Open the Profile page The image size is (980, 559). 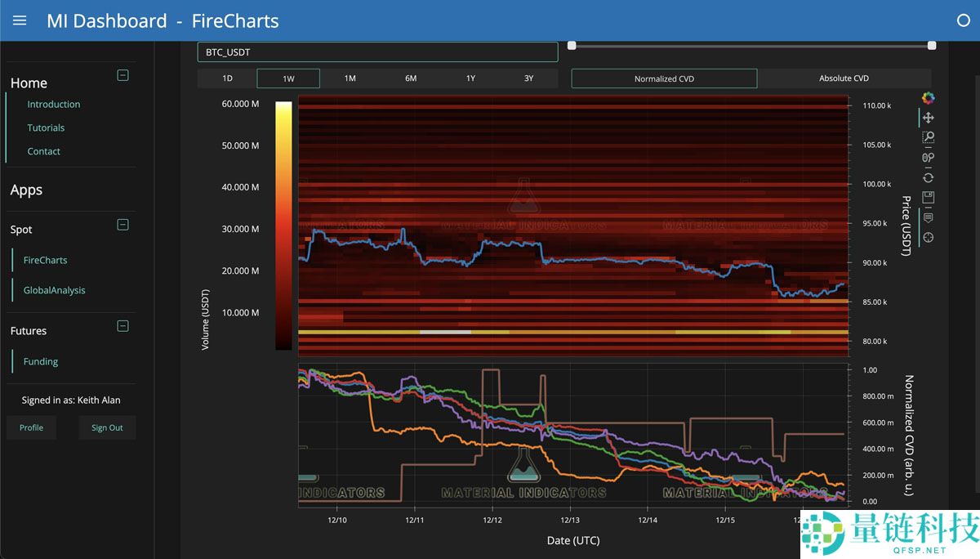pyautogui.click(x=31, y=427)
